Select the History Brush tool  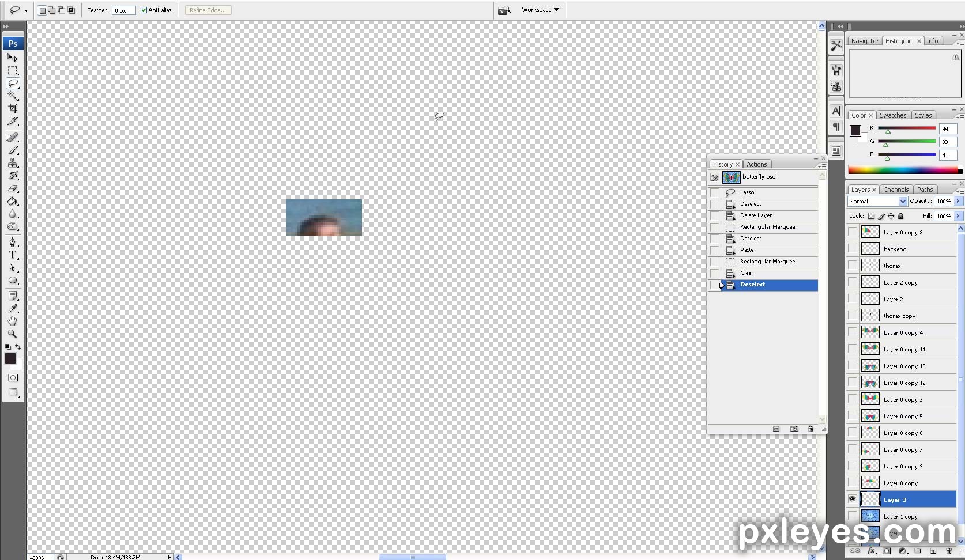point(13,176)
